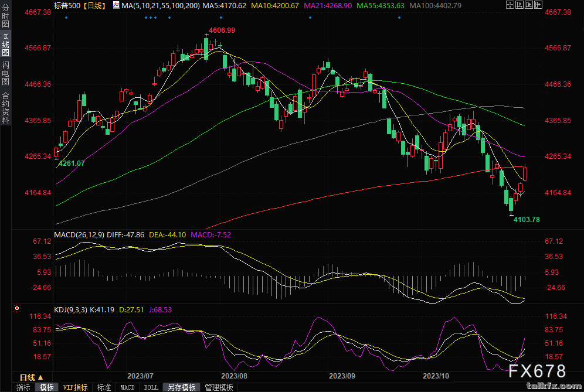Click the 2023/09 date axis label
584x392 pixels.
342,376
